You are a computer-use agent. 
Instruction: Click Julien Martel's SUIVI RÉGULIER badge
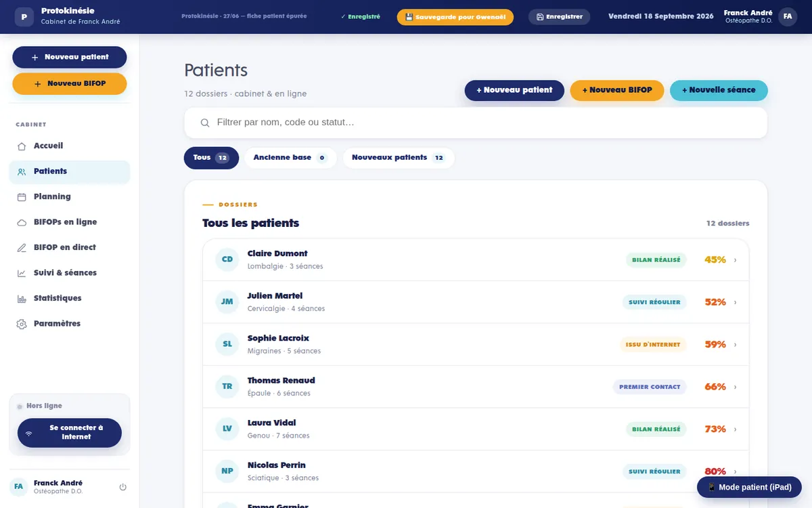654,302
